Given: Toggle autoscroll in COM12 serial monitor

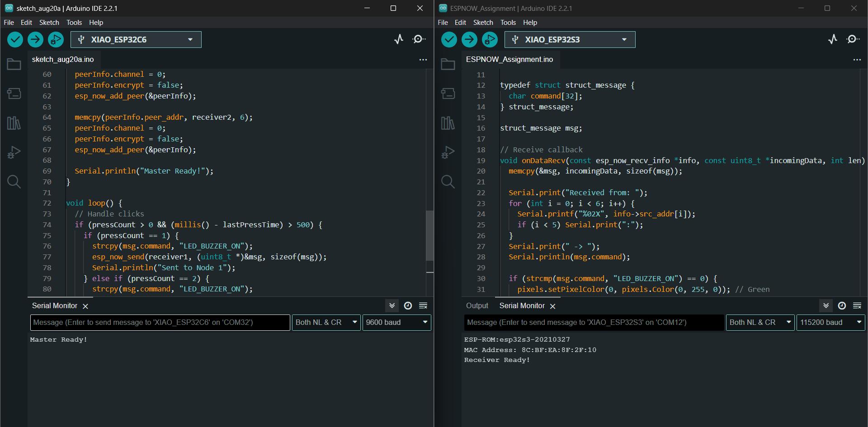Looking at the screenshot, I should (826, 306).
